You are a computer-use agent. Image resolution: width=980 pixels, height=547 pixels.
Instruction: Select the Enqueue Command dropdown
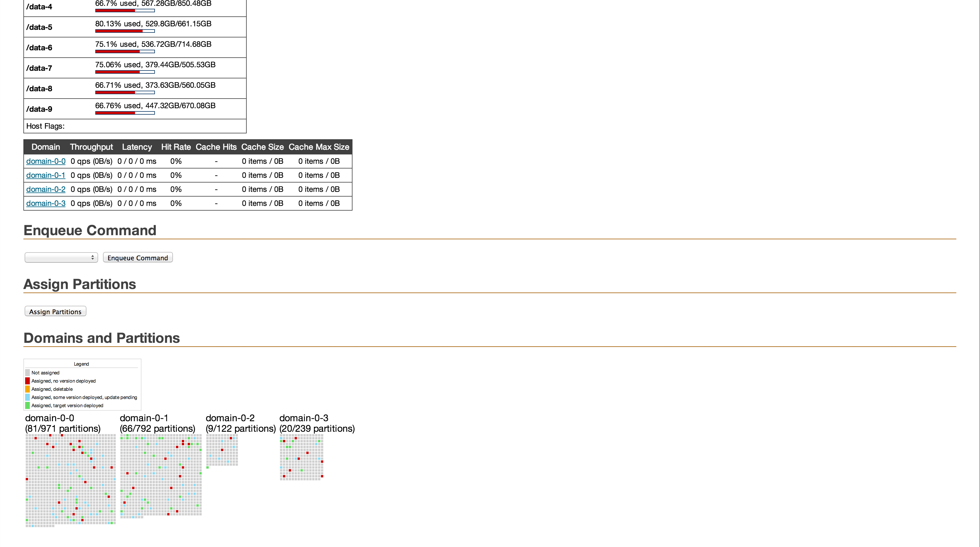coord(61,257)
